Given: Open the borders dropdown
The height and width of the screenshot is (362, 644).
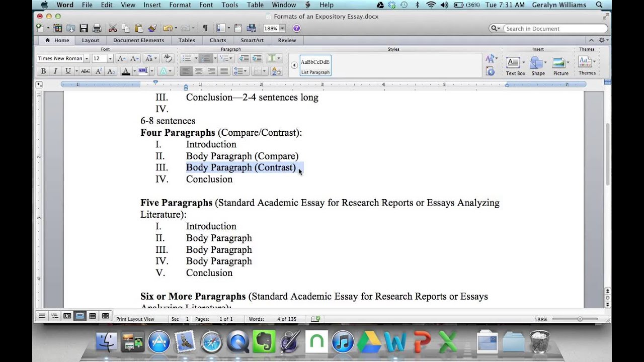Looking at the screenshot, I should (x=260, y=71).
